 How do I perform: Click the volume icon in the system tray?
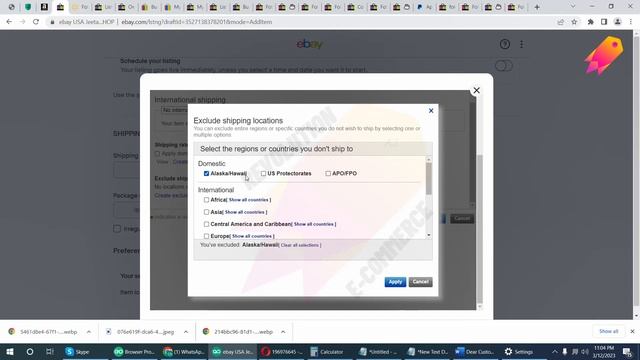pyautogui.click(x=585, y=351)
